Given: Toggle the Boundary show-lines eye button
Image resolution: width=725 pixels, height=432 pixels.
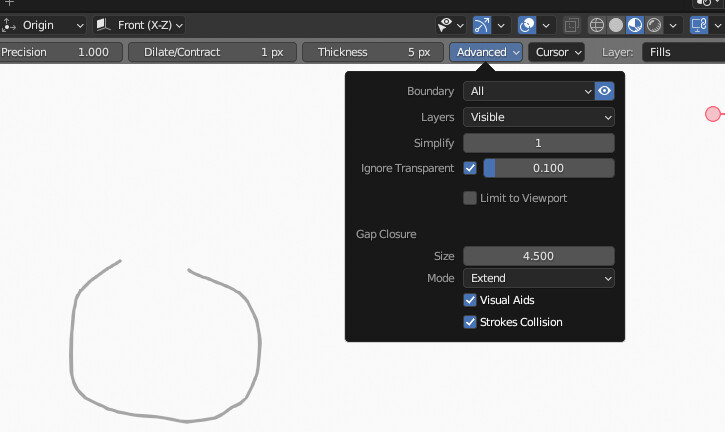Looking at the screenshot, I should [604, 91].
